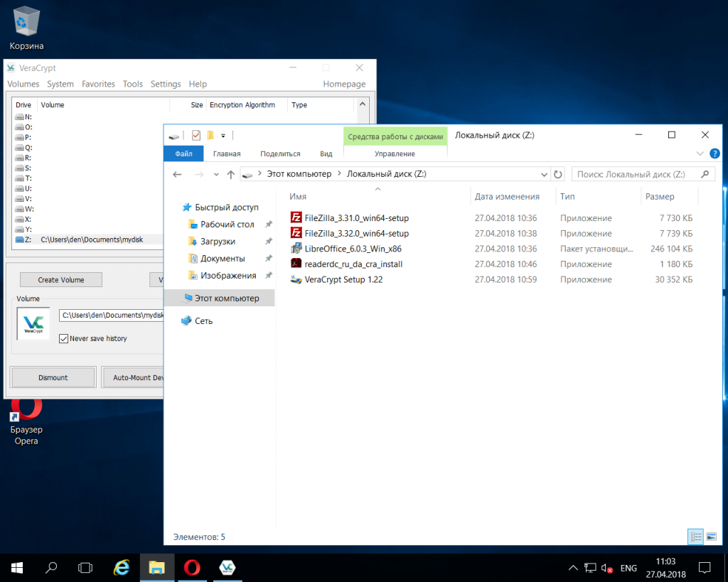
Task: Click the VeraCrypt Setup 1.22 file icon
Action: tap(296, 279)
